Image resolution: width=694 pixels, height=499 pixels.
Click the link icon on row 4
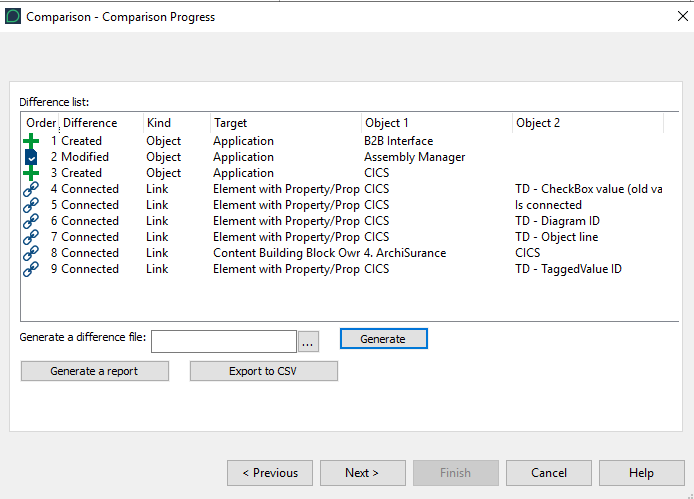tap(31, 189)
